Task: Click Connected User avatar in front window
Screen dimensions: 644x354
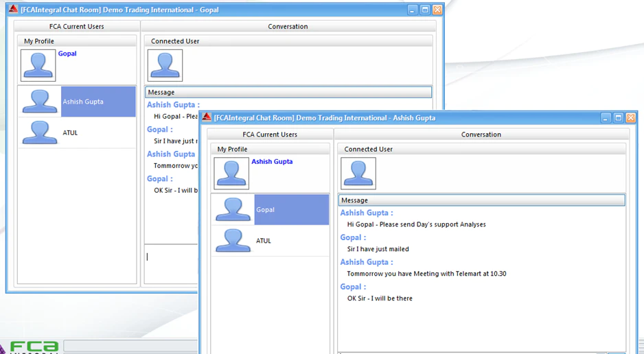Action: pos(358,174)
